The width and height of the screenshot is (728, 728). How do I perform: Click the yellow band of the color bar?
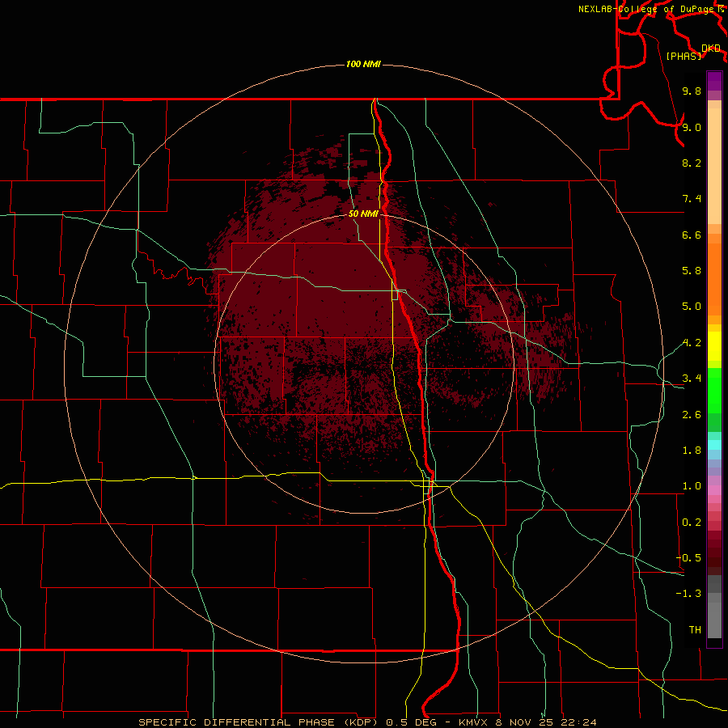pos(714,346)
